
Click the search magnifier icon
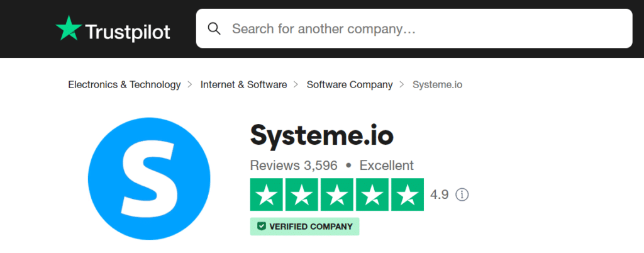click(214, 29)
